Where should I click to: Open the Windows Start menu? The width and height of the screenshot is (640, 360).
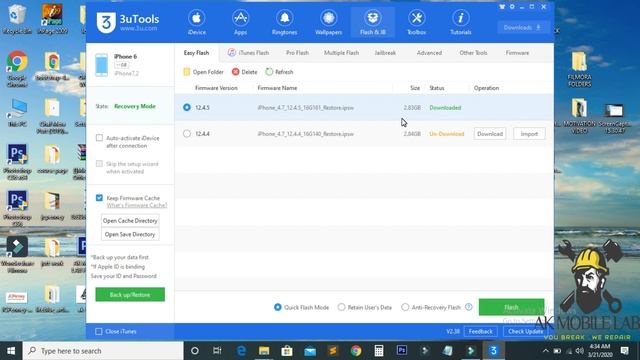click(x=11, y=351)
